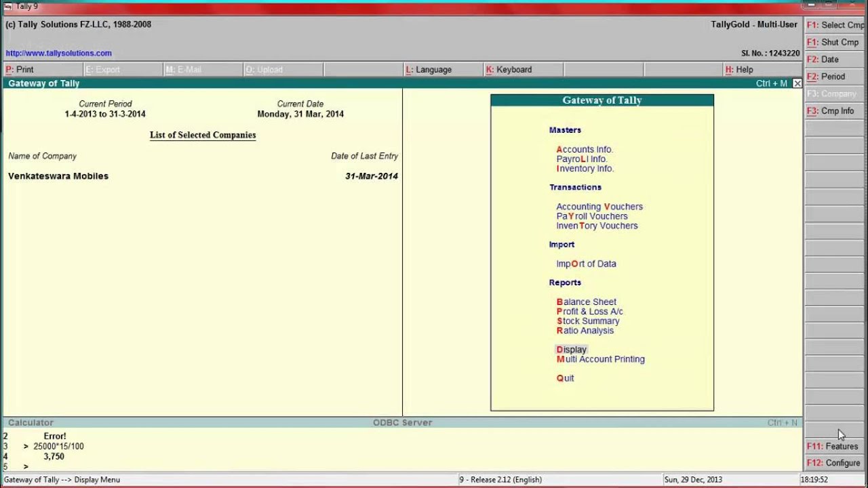
Task: Open Ratio Analysis report
Action: coord(585,330)
